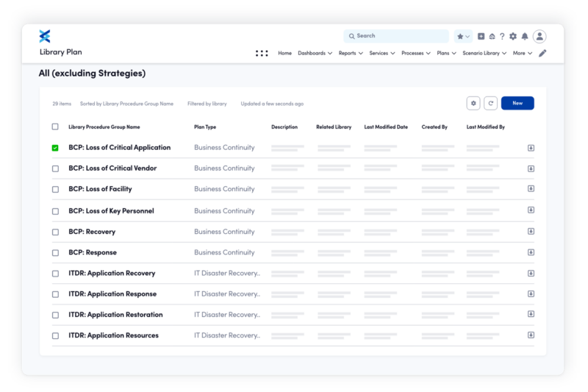Expand the Reports menu chevron
The image size is (588, 392).
pos(361,53)
